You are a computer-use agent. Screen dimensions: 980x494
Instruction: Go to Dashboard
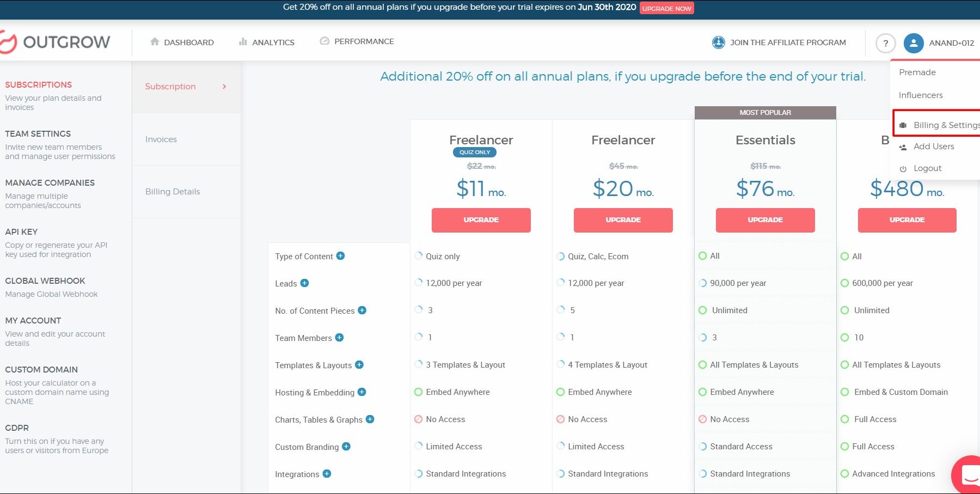182,42
